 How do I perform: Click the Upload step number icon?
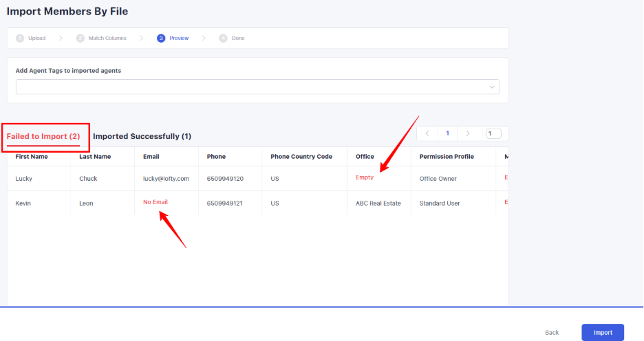20,38
